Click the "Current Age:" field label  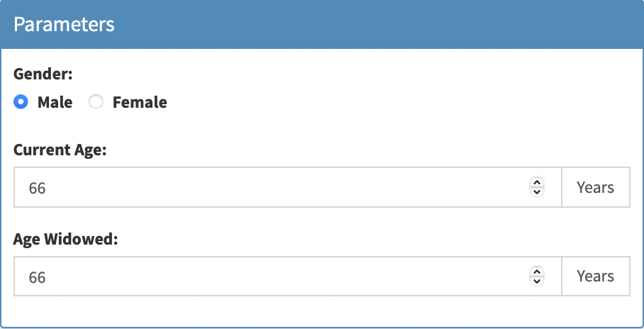60,150
